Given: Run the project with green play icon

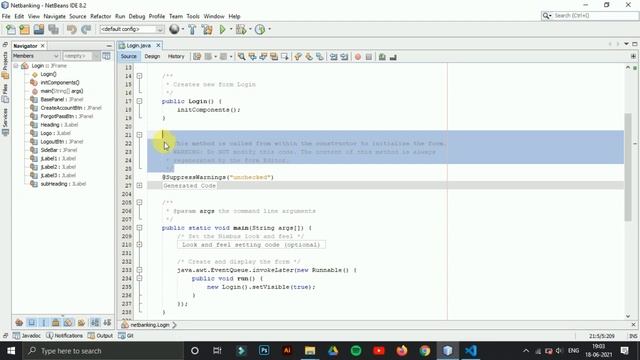Looking at the screenshot, I should click(x=222, y=29).
